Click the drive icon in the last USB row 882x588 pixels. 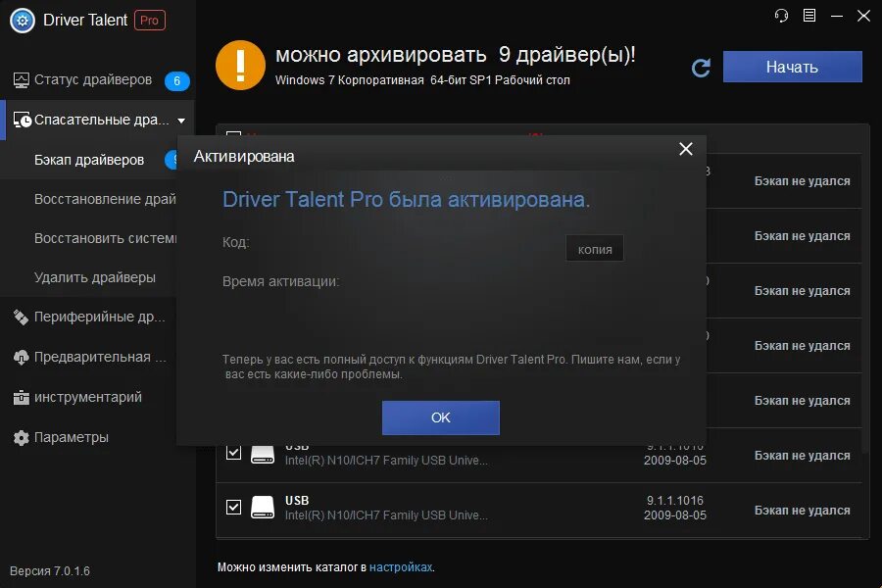pyautogui.click(x=262, y=507)
